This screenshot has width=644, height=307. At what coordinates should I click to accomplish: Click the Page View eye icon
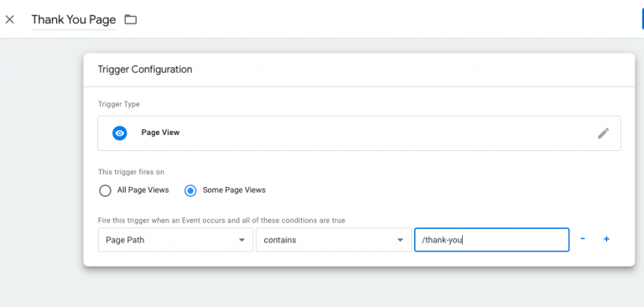point(120,133)
